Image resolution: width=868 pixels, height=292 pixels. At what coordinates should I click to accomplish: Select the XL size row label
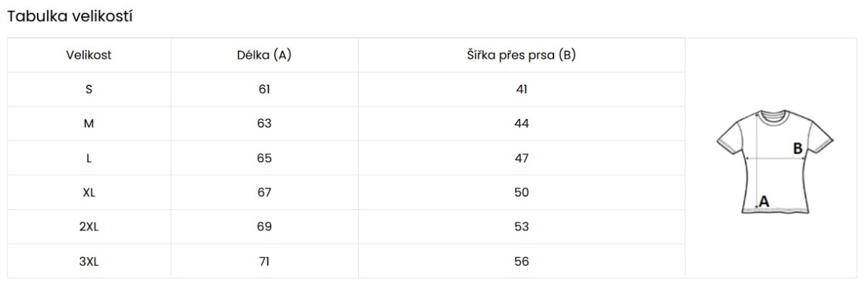point(89,192)
